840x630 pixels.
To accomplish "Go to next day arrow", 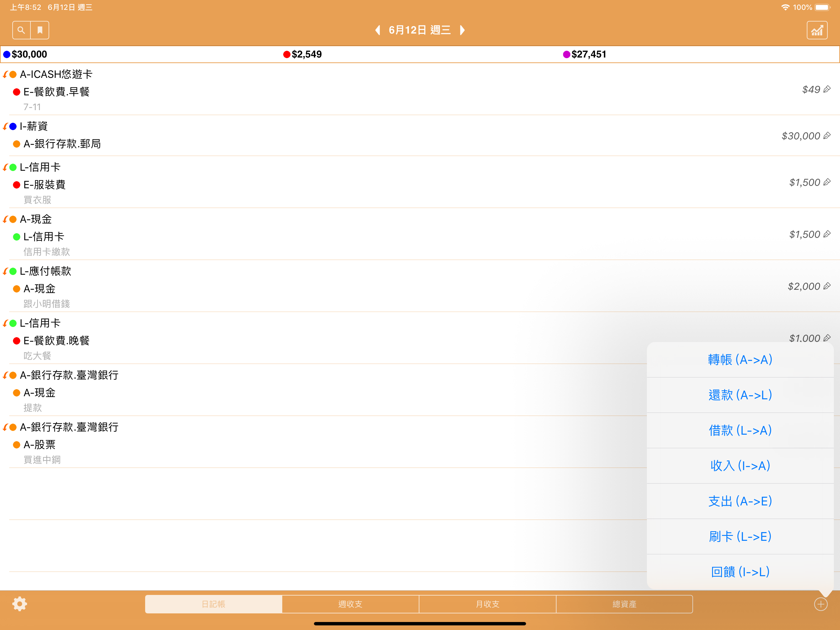I will (462, 30).
